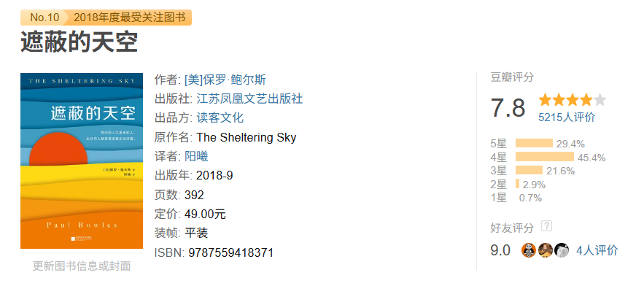Open the second friend avatar

click(x=545, y=250)
